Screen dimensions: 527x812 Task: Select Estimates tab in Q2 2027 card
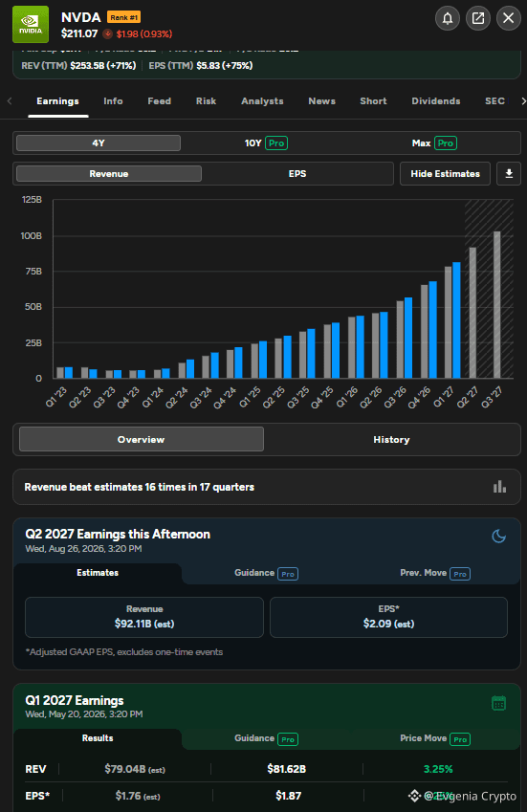click(x=98, y=573)
